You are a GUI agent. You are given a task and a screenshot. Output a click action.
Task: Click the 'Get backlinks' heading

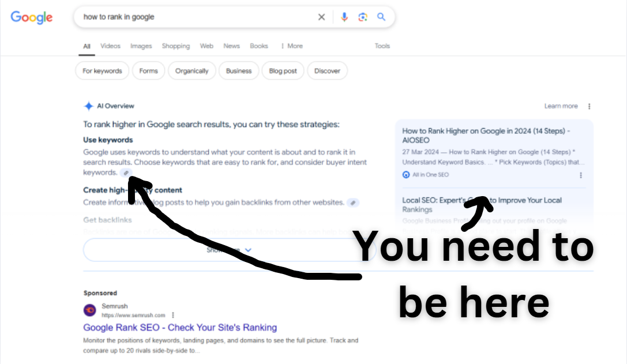click(x=107, y=220)
